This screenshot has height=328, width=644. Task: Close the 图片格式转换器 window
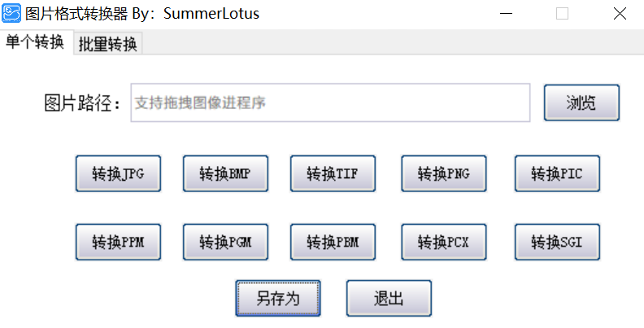click(x=620, y=14)
